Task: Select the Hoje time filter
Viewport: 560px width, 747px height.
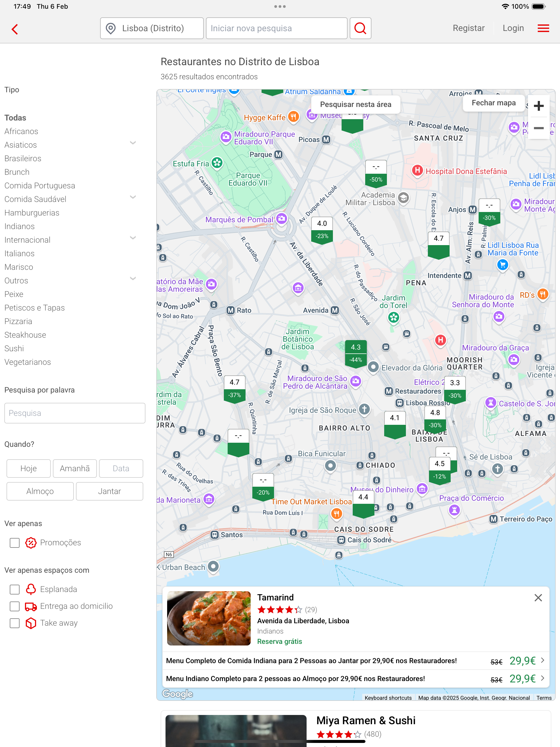Action: [28, 468]
